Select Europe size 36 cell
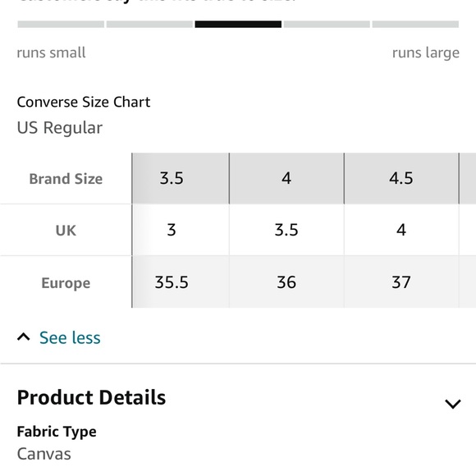476x476 pixels. (286, 282)
